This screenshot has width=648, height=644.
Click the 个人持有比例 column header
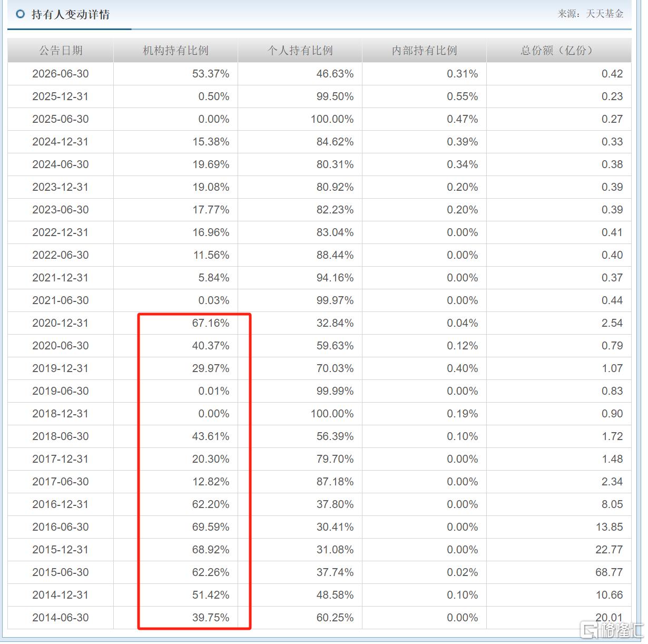(300, 51)
